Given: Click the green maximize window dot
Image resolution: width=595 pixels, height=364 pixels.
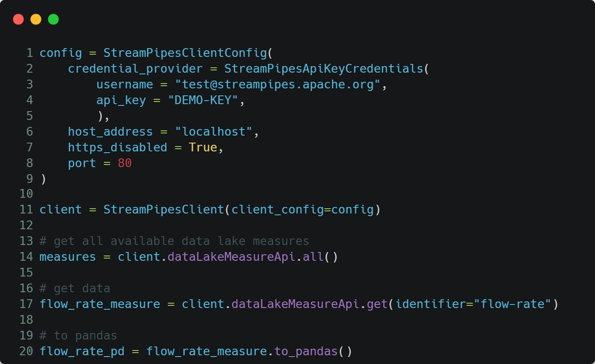Looking at the screenshot, I should coord(53,19).
